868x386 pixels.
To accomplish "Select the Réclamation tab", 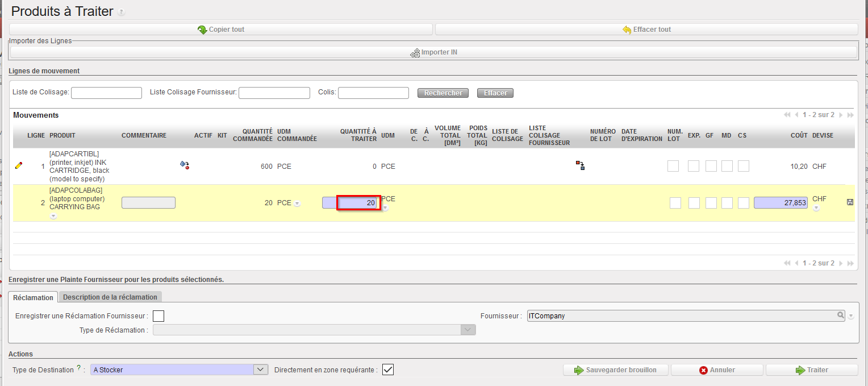I will (x=33, y=297).
